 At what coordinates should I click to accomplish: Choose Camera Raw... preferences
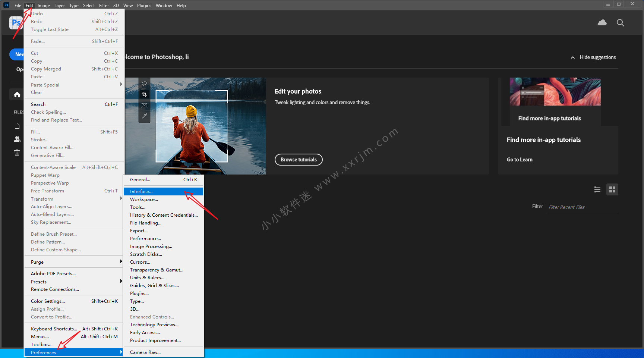point(163,352)
